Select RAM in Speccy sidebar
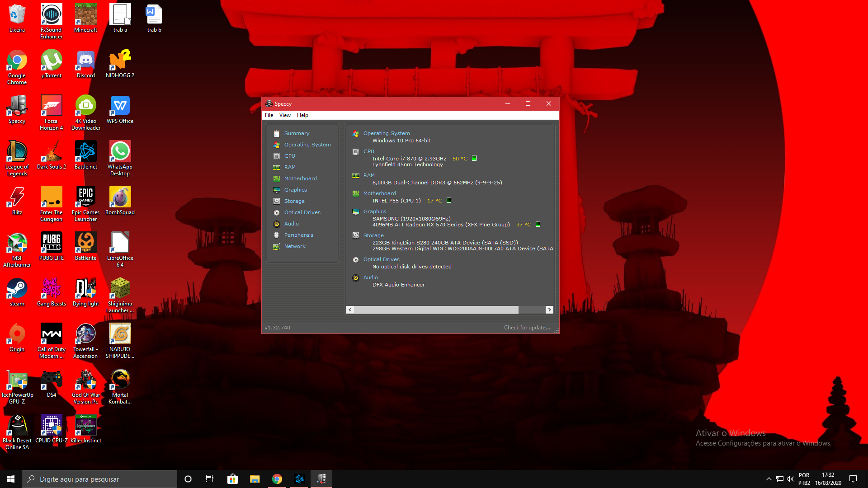Viewport: 868px width, 488px height. [x=290, y=167]
